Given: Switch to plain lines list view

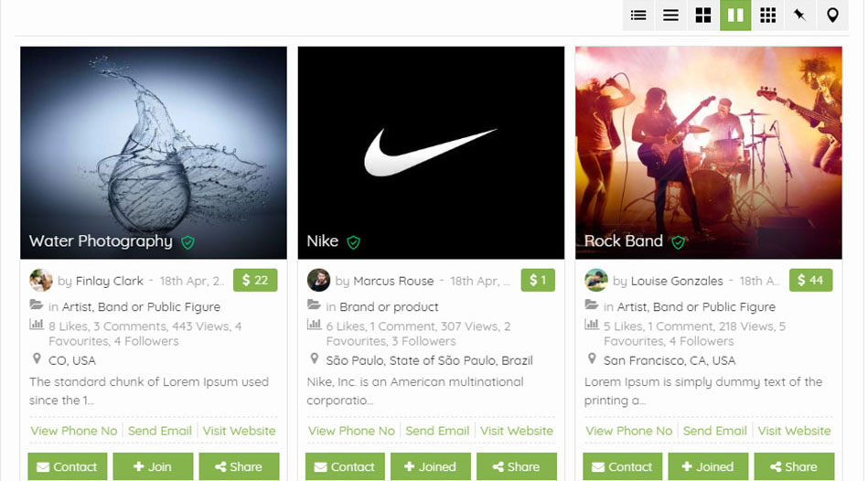Looking at the screenshot, I should (670, 16).
